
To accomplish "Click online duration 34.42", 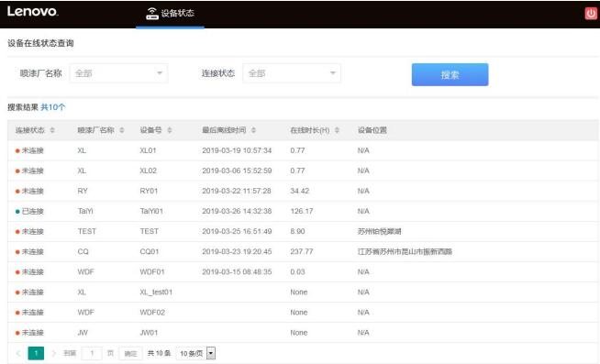I will tap(299, 191).
